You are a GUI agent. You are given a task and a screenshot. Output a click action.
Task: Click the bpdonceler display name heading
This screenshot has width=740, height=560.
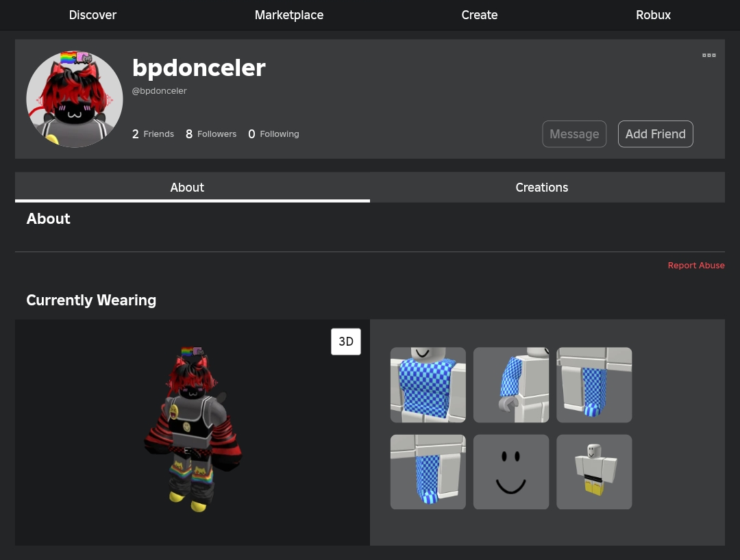pyautogui.click(x=199, y=68)
